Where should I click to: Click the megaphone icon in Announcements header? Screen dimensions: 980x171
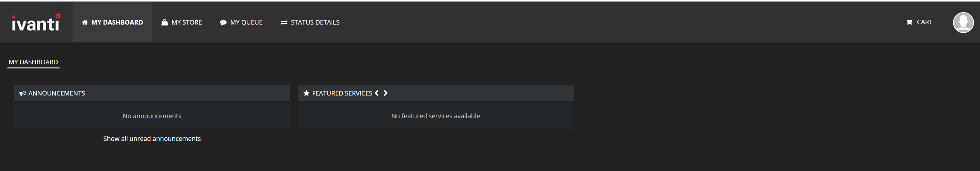23,93
